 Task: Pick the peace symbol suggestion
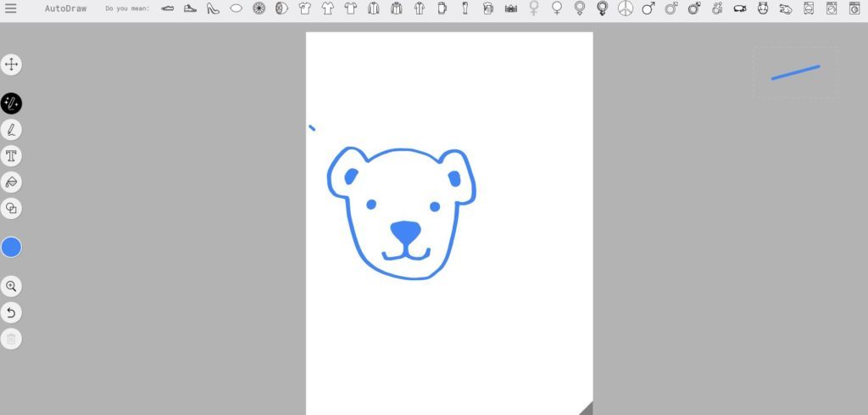(x=626, y=8)
